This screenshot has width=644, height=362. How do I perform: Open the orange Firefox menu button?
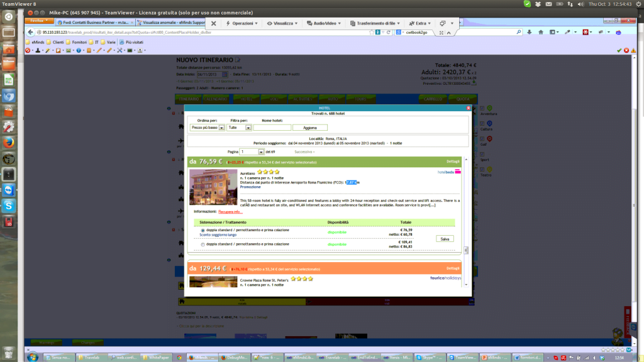[38, 21]
